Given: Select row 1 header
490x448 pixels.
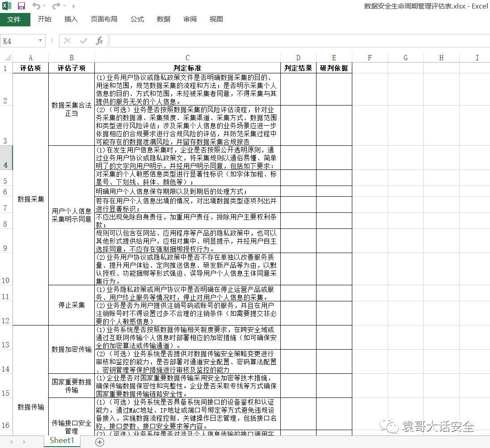Looking at the screenshot, I should 5,68.
